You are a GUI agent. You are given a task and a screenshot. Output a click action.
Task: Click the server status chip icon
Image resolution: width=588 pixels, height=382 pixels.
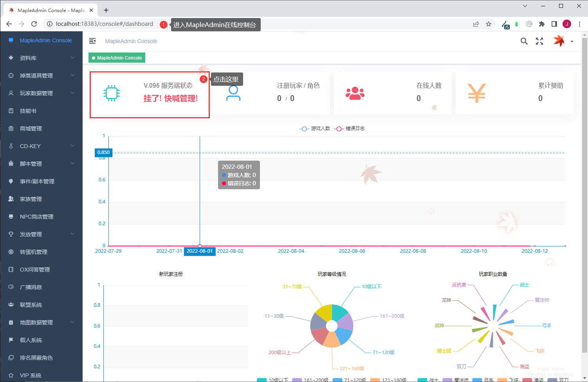point(112,93)
